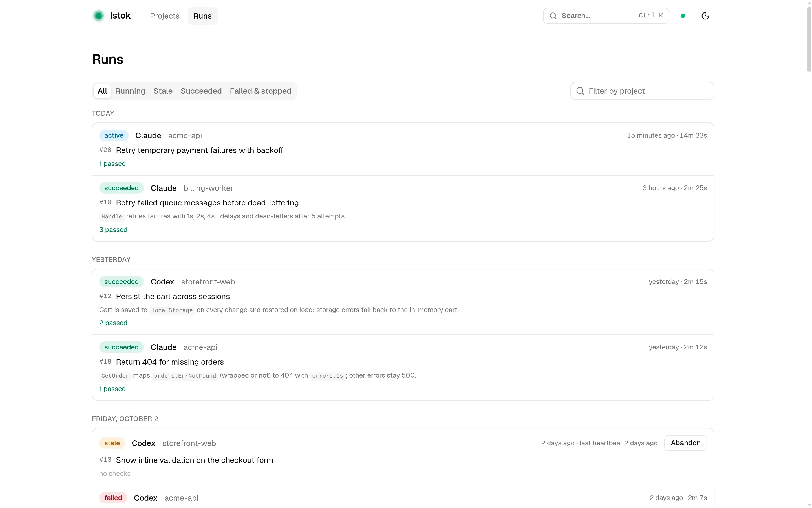Open run Retry temporary payment failures with backoff
The image size is (812, 508).
coord(199,150)
